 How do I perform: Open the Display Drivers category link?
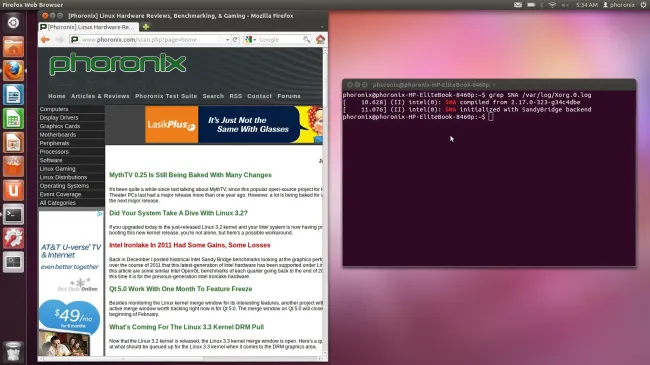[x=59, y=117]
